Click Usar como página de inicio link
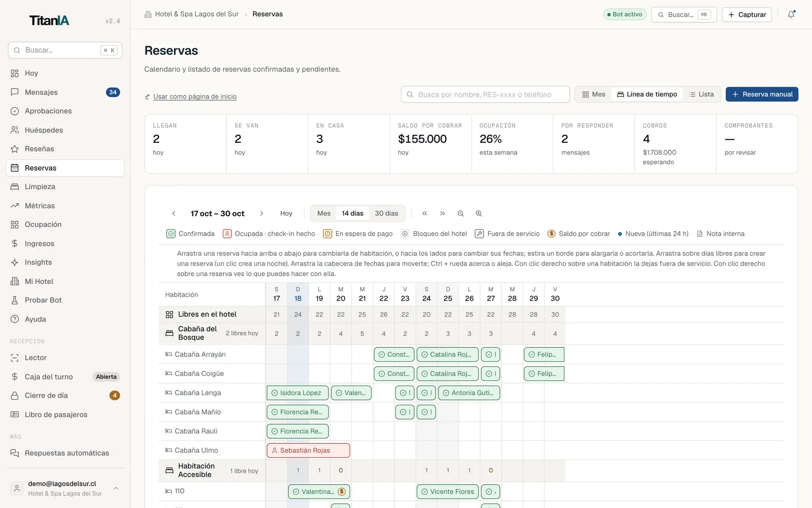The height and width of the screenshot is (508, 812). pos(195,97)
